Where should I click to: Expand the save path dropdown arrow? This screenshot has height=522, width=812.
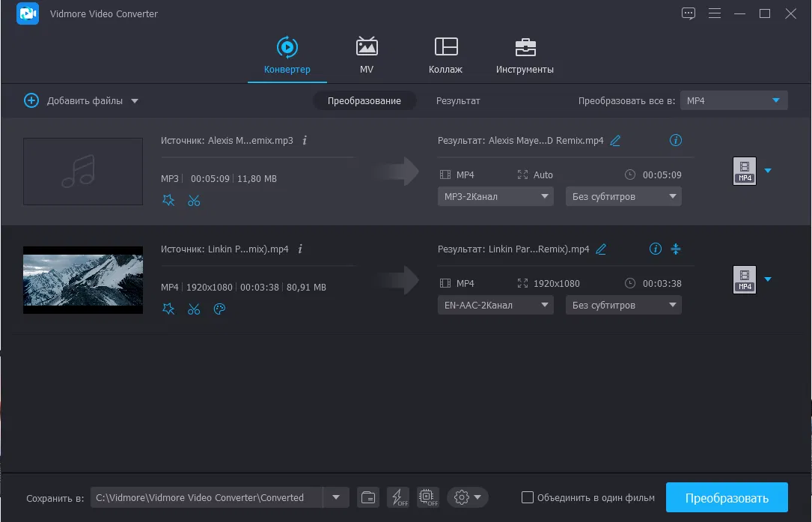pyautogui.click(x=336, y=497)
